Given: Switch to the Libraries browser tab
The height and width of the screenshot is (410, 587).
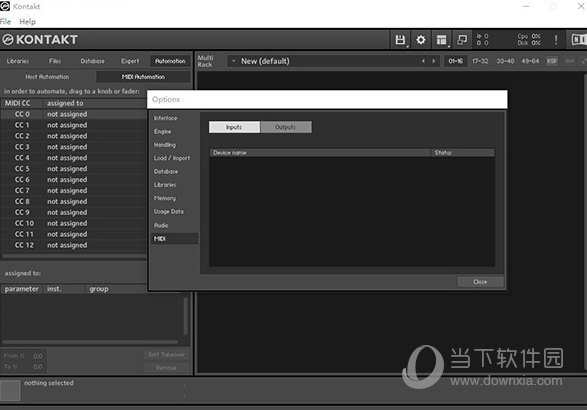Looking at the screenshot, I should tap(18, 61).
